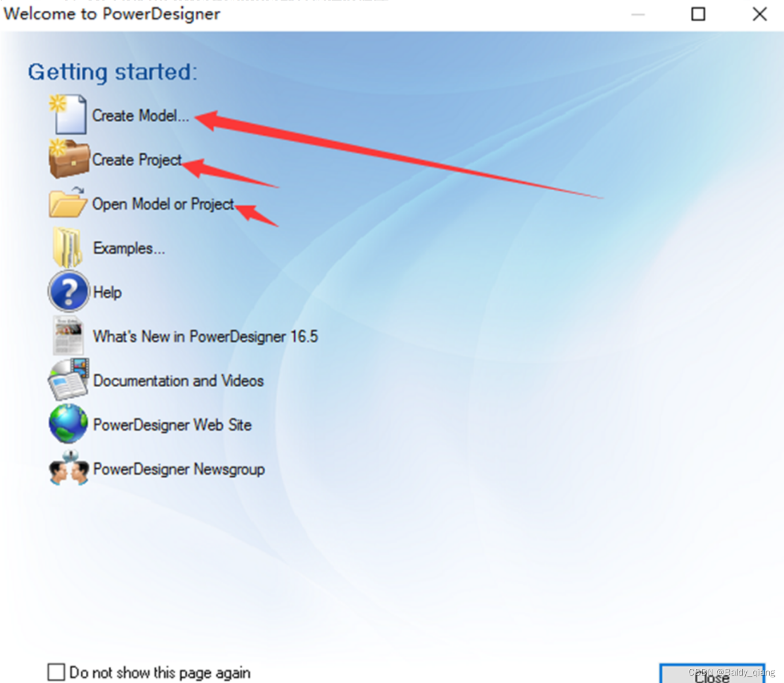
Task: Click the Examples folder icon
Action: [x=67, y=248]
